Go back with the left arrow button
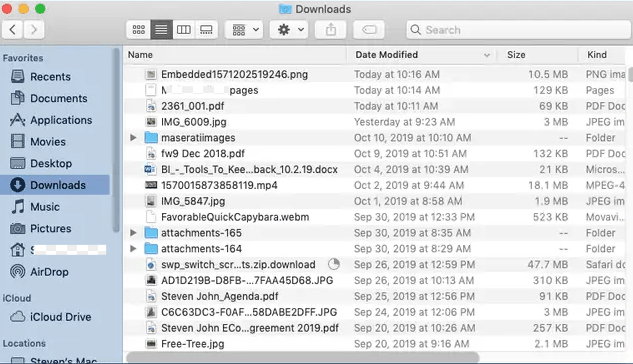The width and height of the screenshot is (633, 364). [13, 29]
